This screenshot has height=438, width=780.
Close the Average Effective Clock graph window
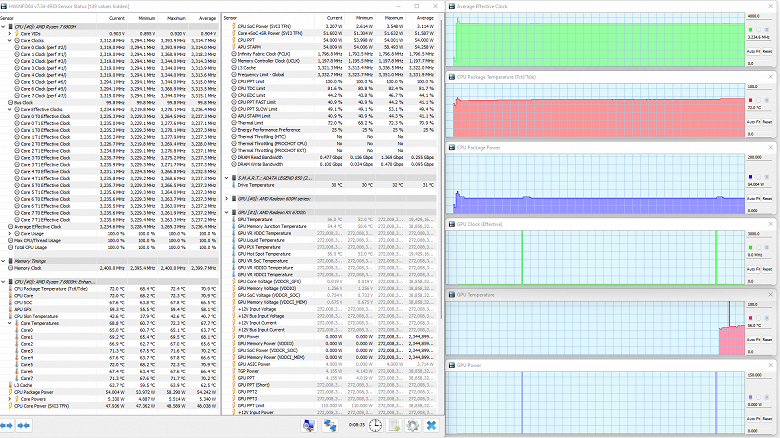click(772, 6)
